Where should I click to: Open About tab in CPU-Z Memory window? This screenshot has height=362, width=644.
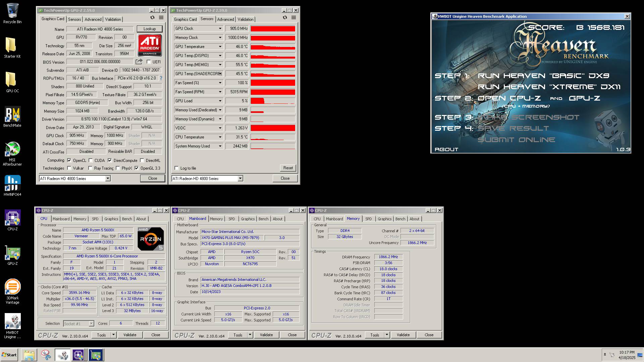[x=414, y=219]
